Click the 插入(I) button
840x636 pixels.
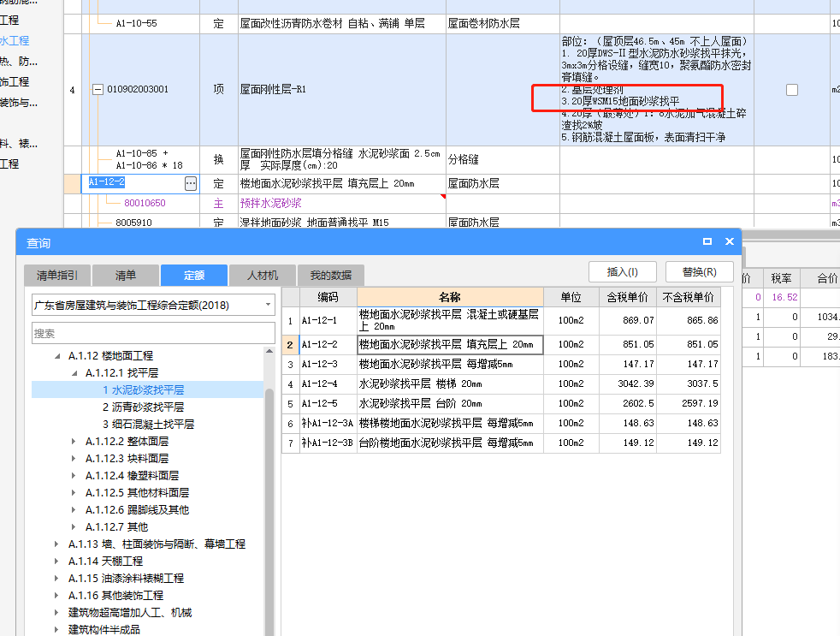pos(623,272)
